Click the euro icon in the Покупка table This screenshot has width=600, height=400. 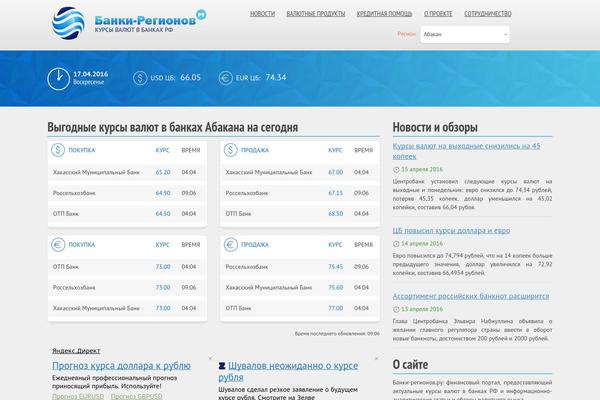tap(59, 244)
